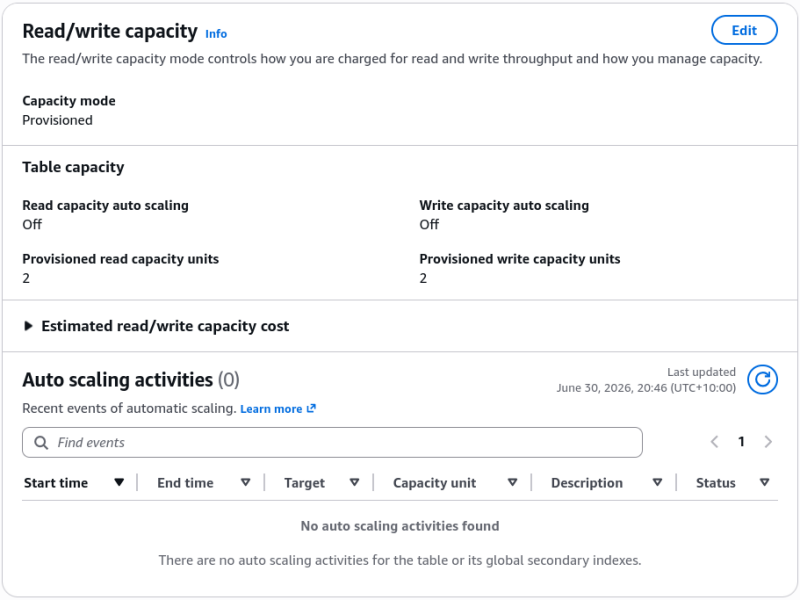This screenshot has height=600, width=800.
Task: Click the external link icon beside Learn more
Action: [x=311, y=408]
